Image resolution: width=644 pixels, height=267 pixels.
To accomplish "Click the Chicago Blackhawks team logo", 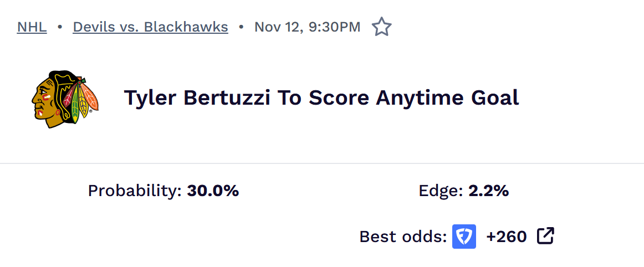I will tap(65, 97).
